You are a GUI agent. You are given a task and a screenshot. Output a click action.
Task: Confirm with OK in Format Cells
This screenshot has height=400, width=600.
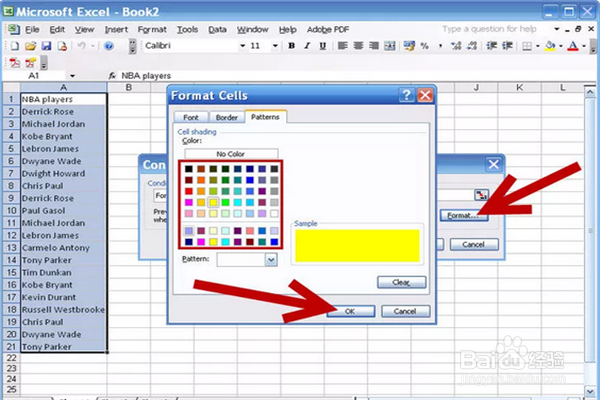351,311
